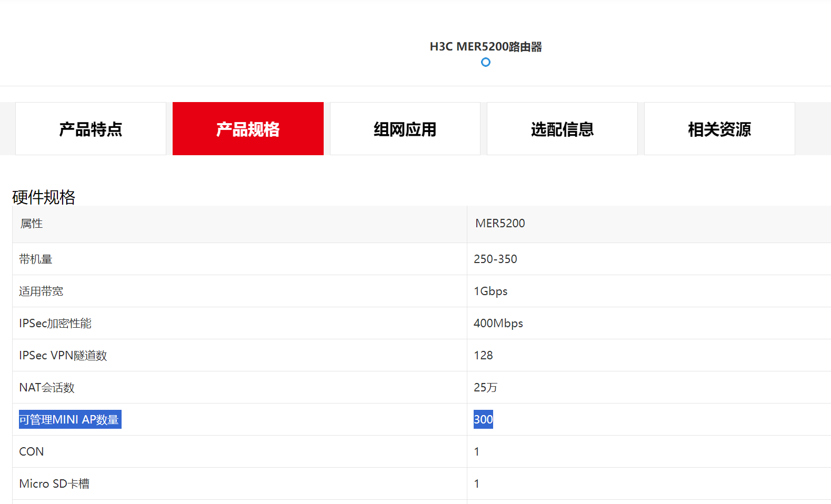This screenshot has width=831, height=504.
Task: Click the 带机量 row label
Action: [x=36, y=259]
